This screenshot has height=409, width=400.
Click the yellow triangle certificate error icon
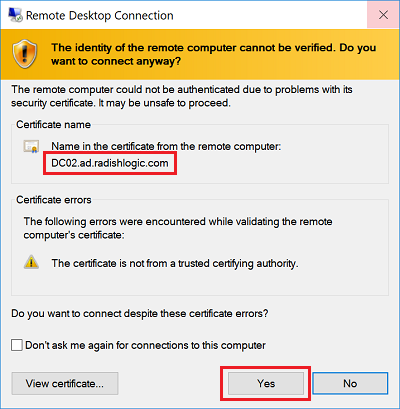(x=31, y=262)
